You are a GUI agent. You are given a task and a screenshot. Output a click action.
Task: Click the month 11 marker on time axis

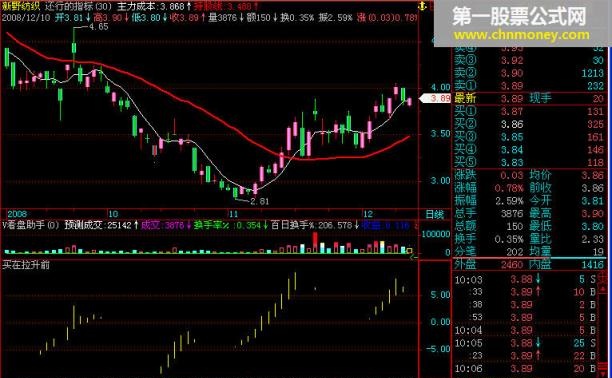[x=233, y=214]
